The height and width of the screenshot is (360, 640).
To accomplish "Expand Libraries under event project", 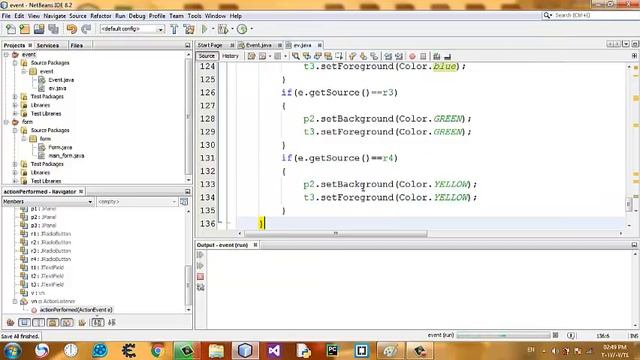I will click(x=15, y=105).
